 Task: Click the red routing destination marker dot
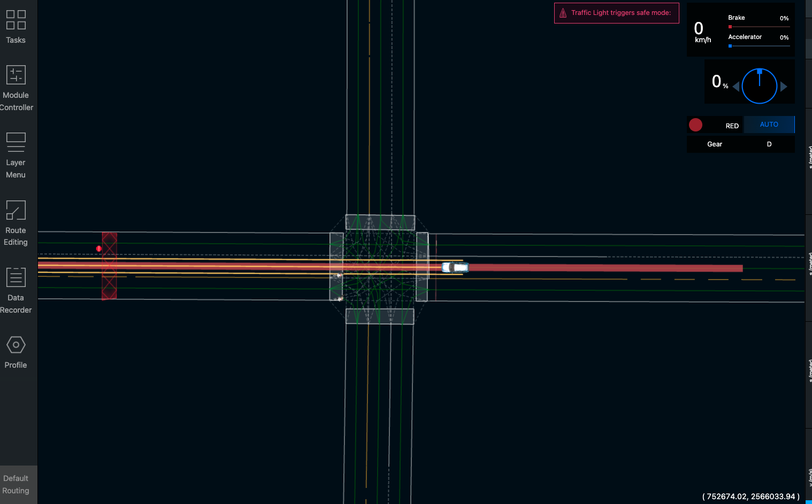pyautogui.click(x=99, y=249)
